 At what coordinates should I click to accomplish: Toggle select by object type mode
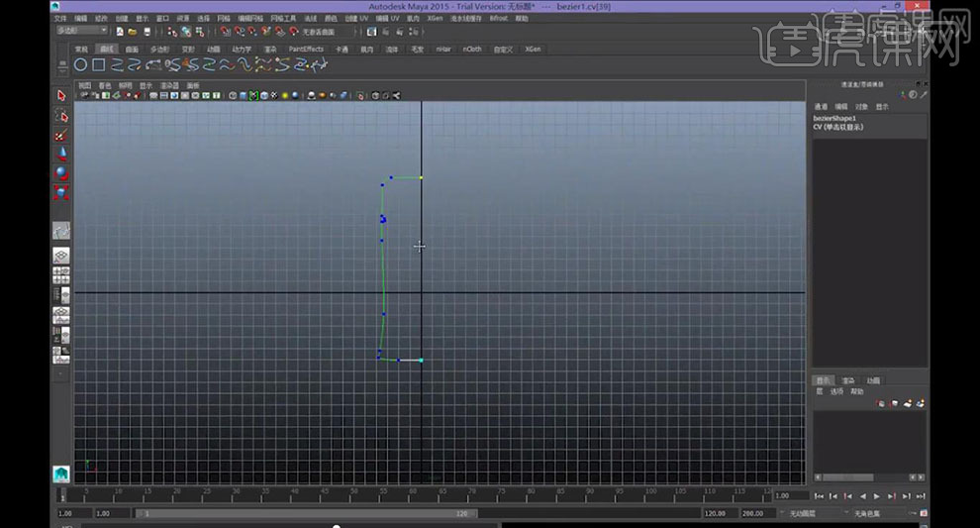pyautogui.click(x=186, y=32)
